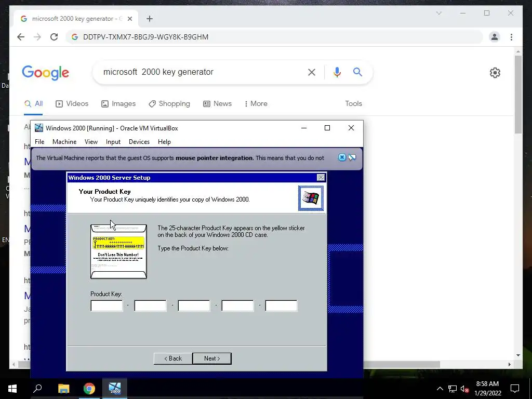The width and height of the screenshot is (532, 399).
Task: Click VirtualBox window title icon
Action: coord(39,128)
